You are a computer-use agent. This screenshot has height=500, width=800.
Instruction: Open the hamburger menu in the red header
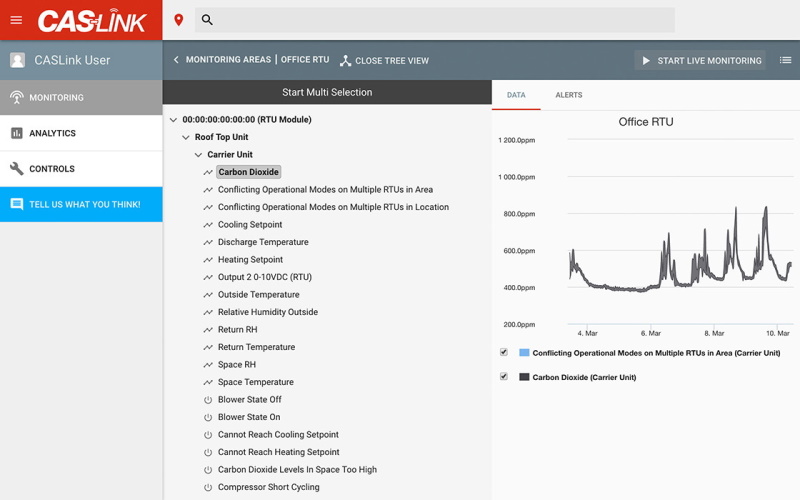pos(16,20)
